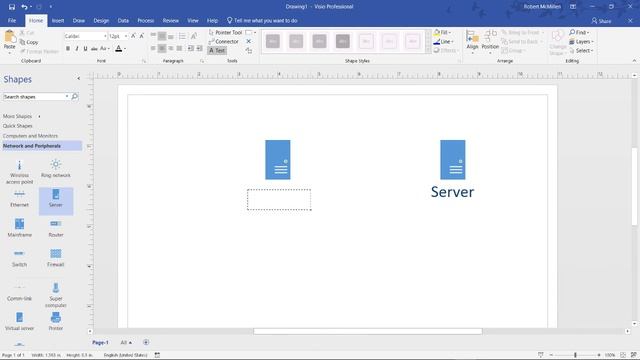The image size is (640, 360).
Task: Undo the last action
Action: click(x=24, y=7)
